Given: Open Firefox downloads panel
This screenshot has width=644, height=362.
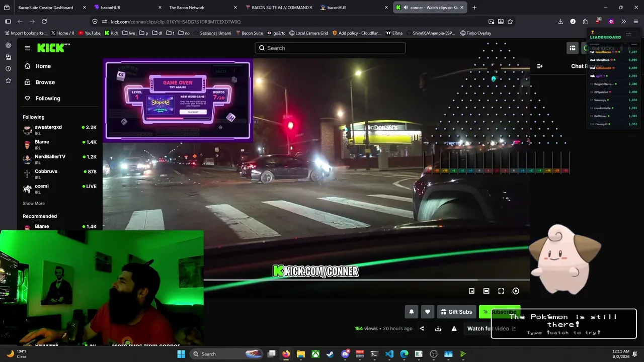Looking at the screenshot, I should pos(560,22).
